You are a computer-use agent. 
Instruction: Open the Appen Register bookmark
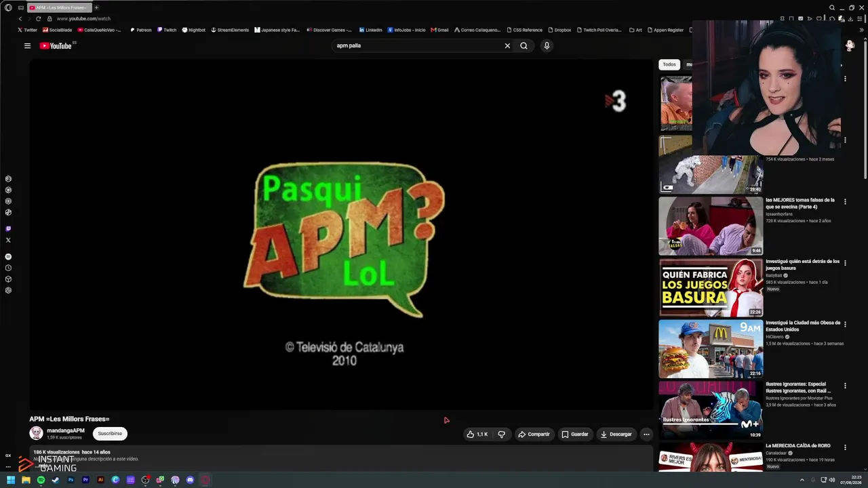(665, 30)
